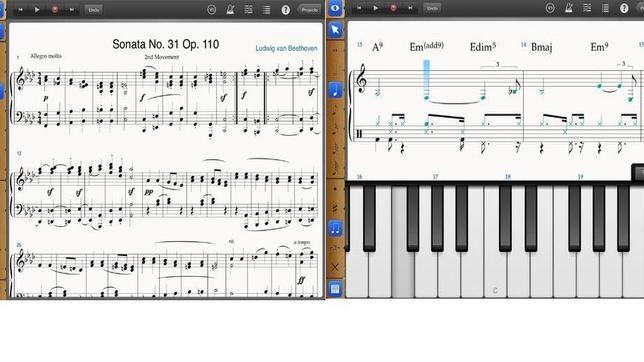Open the Ludwig van Beethoven composer link
644x362 pixels.
click(x=286, y=48)
